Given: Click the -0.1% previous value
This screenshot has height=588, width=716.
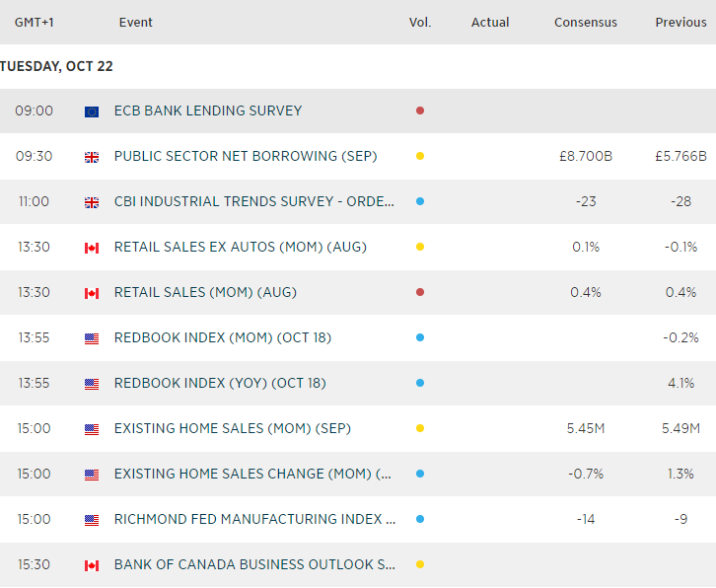Looking at the screenshot, I should 680,247.
